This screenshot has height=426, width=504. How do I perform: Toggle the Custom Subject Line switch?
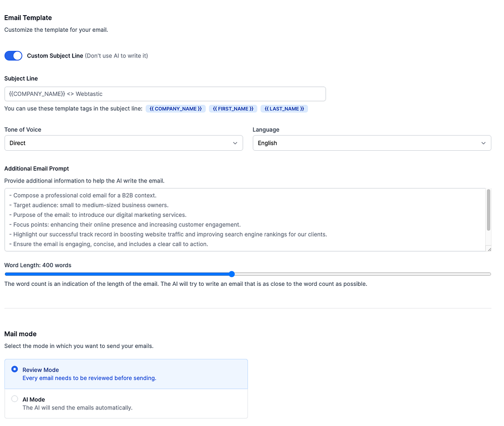pyautogui.click(x=14, y=55)
